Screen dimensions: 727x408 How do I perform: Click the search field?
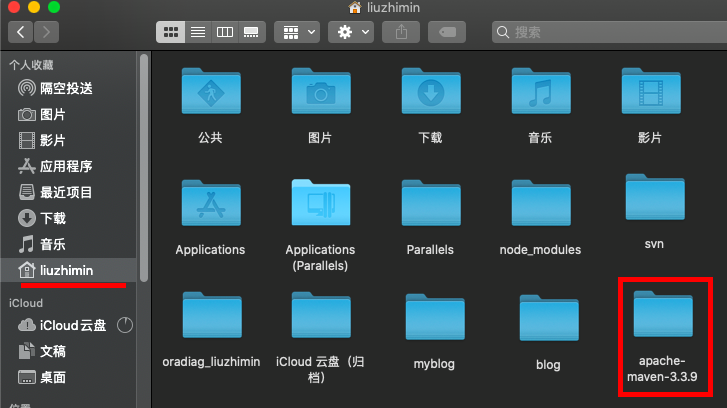600,32
